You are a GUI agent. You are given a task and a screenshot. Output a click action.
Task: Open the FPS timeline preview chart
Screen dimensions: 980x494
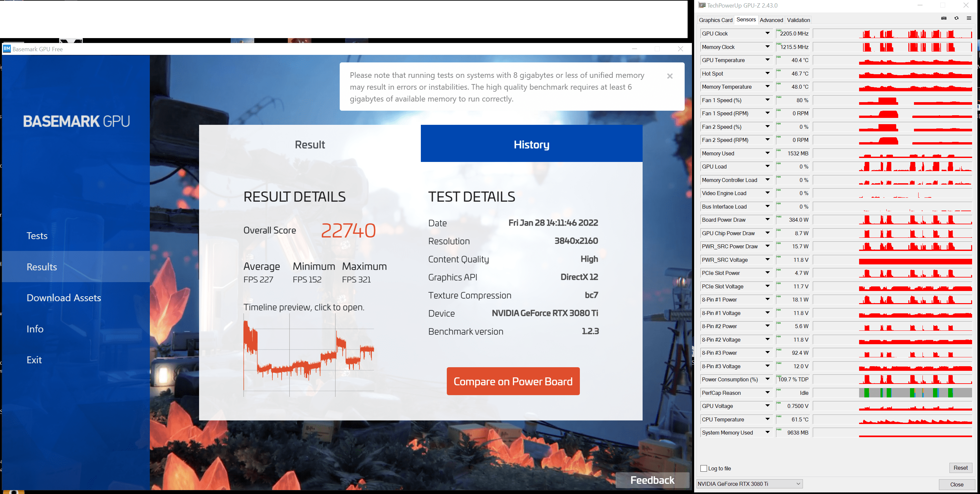coord(308,356)
